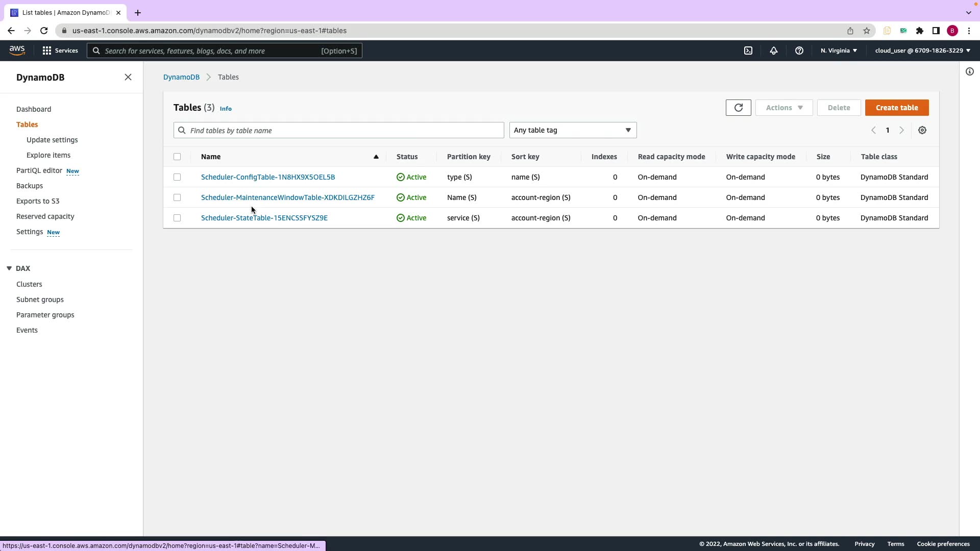The height and width of the screenshot is (551, 980).
Task: Check the Scheduler-StateTable row checkbox
Action: point(177,218)
